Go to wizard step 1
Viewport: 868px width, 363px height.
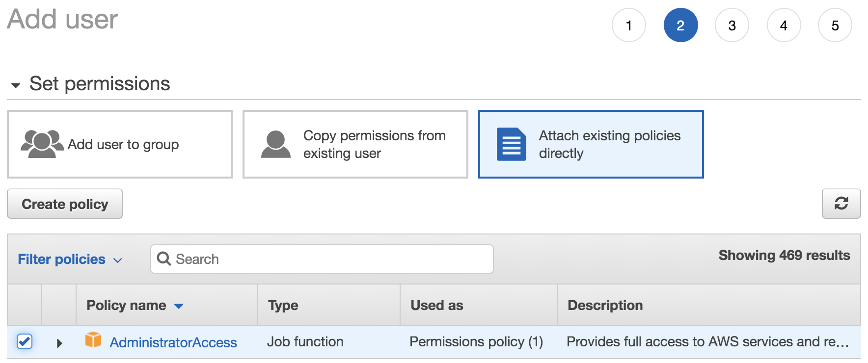click(x=628, y=26)
